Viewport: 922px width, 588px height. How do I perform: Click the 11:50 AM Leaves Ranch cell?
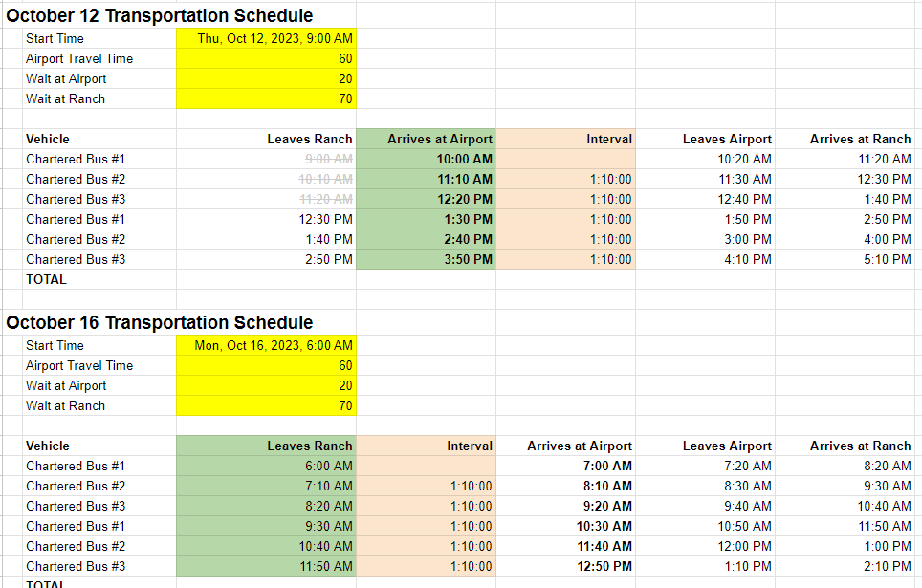[x=267, y=566]
